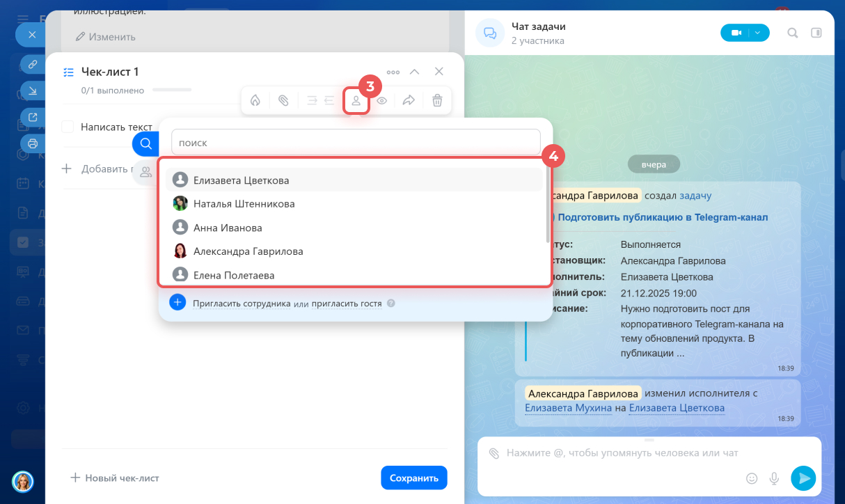Click the user list scrollbar

[x=548, y=209]
